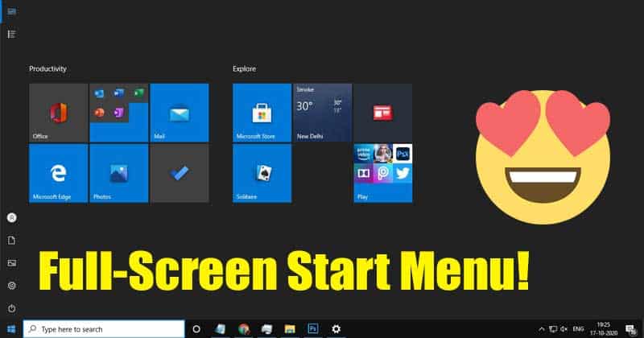Select the Explore group header
This screenshot has width=644, height=338.
tap(245, 69)
